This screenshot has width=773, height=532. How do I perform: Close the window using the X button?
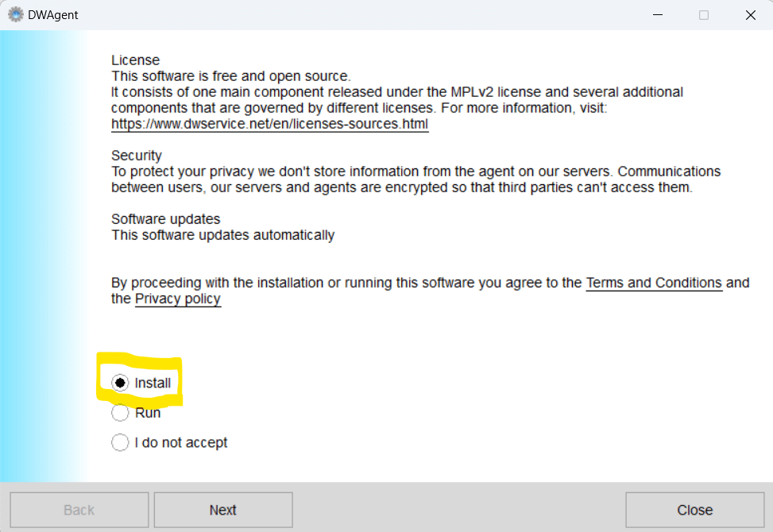click(x=750, y=14)
